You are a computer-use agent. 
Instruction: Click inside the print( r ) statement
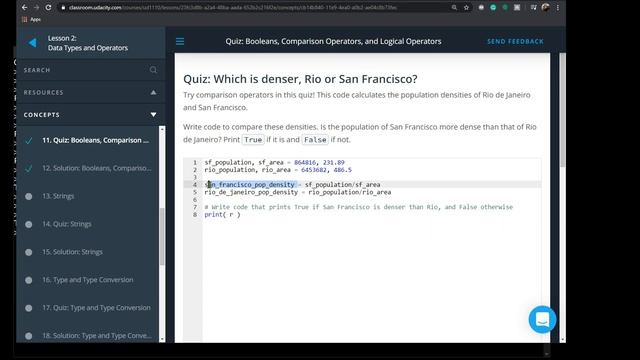222,214
